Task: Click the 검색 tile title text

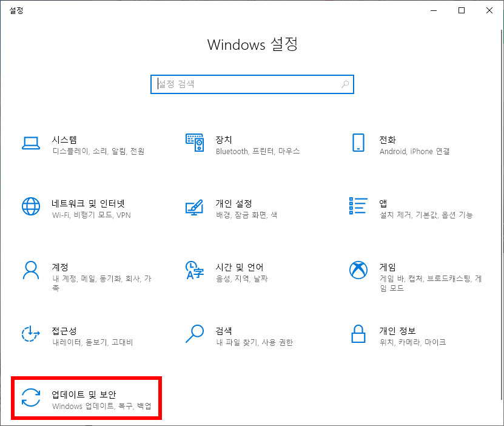Action: pyautogui.click(x=224, y=331)
